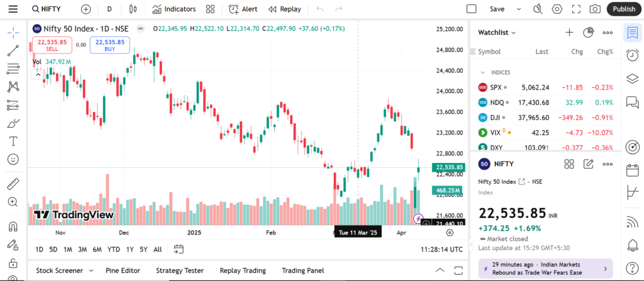The width and height of the screenshot is (644, 281).
Task: Open the Pine Editor tab
Action: tap(121, 270)
